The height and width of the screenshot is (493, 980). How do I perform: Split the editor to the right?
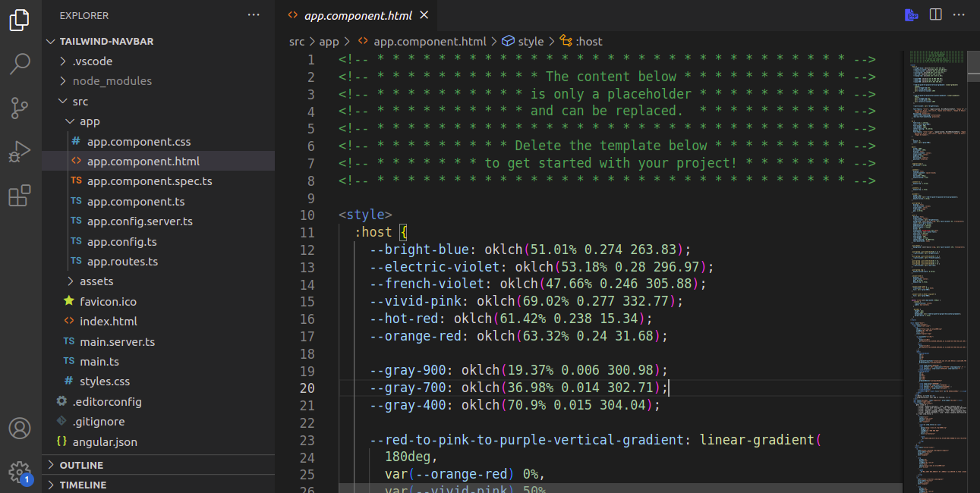click(936, 15)
